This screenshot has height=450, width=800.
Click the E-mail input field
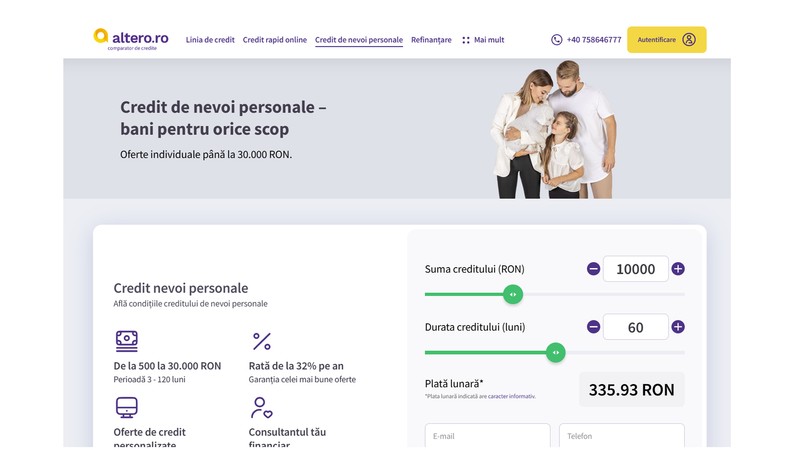pyautogui.click(x=487, y=436)
